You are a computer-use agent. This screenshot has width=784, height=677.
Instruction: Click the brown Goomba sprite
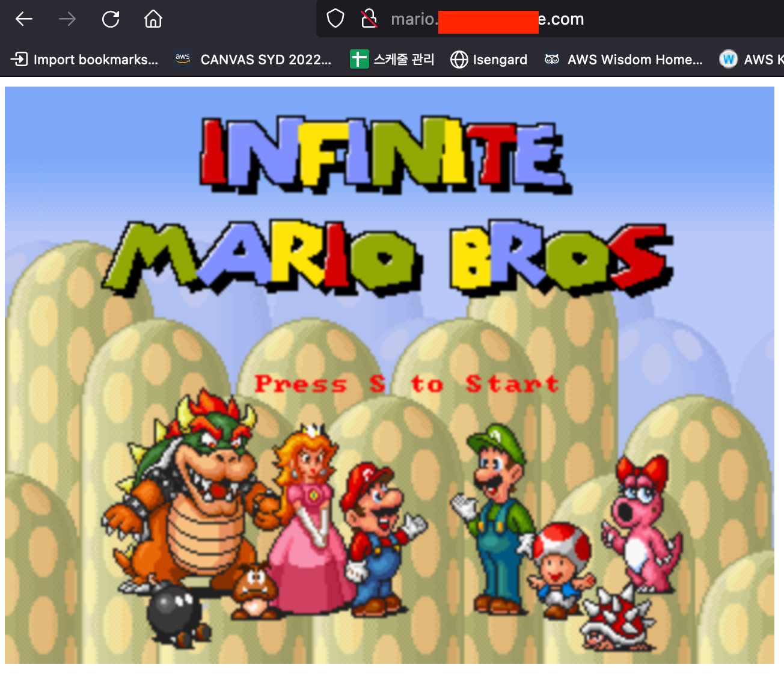(x=255, y=592)
